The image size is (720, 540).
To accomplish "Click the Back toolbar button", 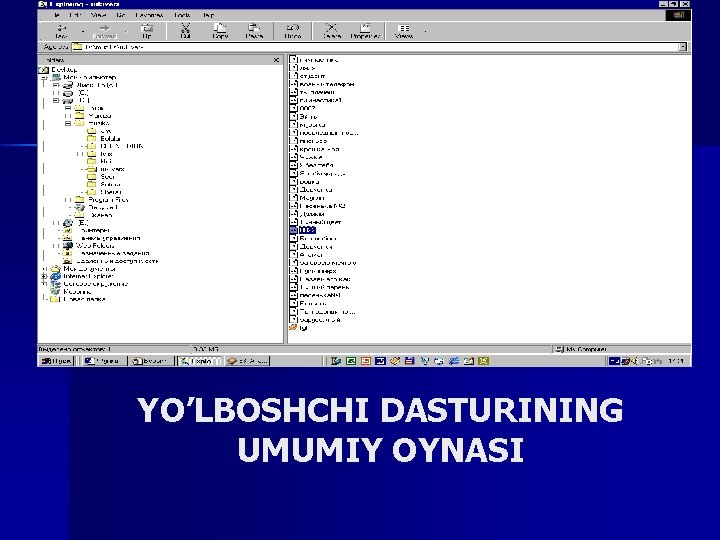I will tap(61, 31).
